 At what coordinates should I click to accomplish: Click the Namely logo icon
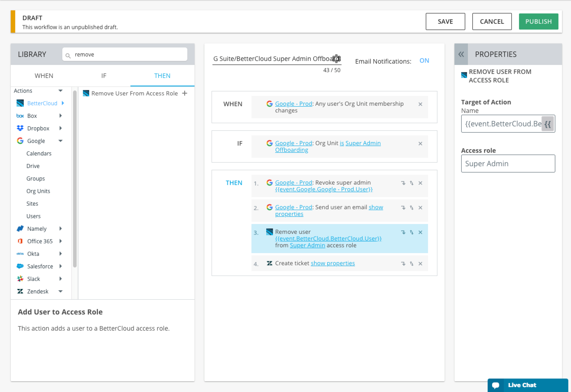click(x=20, y=228)
